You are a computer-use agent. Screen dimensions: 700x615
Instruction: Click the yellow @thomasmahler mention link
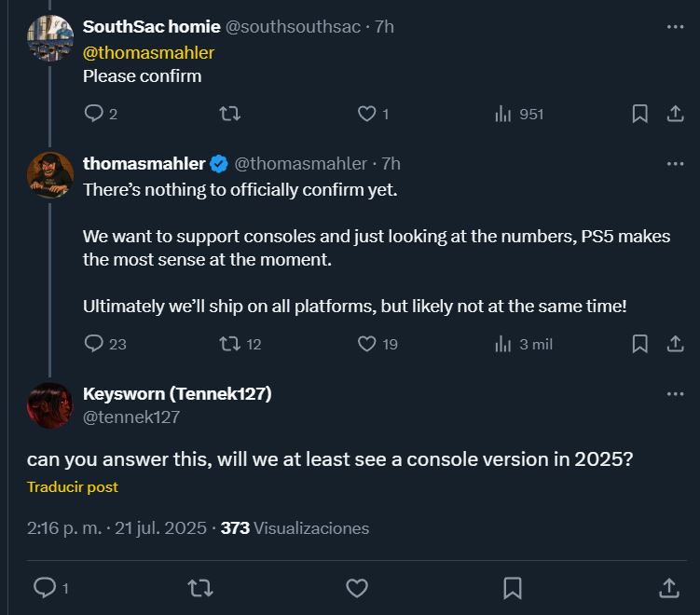coord(148,53)
